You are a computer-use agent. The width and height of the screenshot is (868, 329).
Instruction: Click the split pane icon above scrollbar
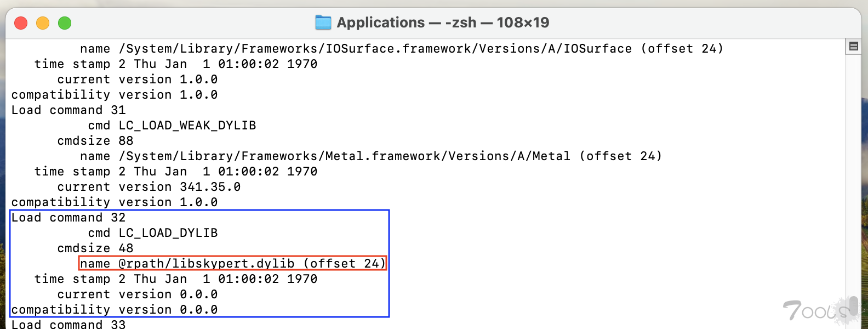click(853, 47)
